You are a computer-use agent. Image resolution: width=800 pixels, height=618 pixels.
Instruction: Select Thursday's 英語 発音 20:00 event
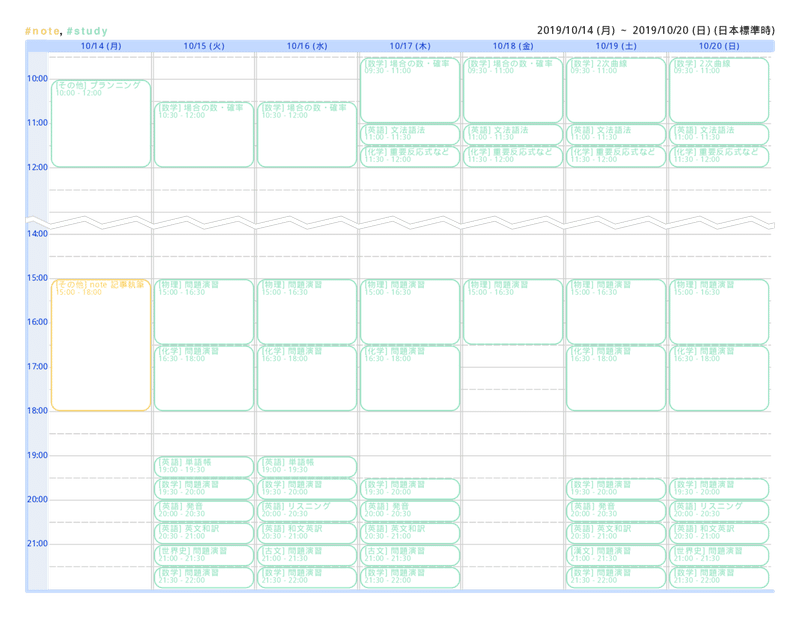(410, 511)
